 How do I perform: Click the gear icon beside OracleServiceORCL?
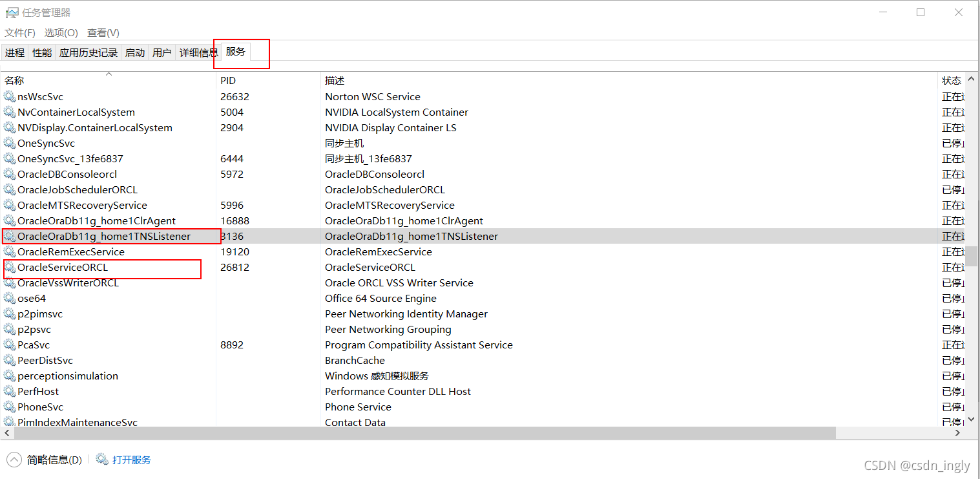[x=10, y=267]
